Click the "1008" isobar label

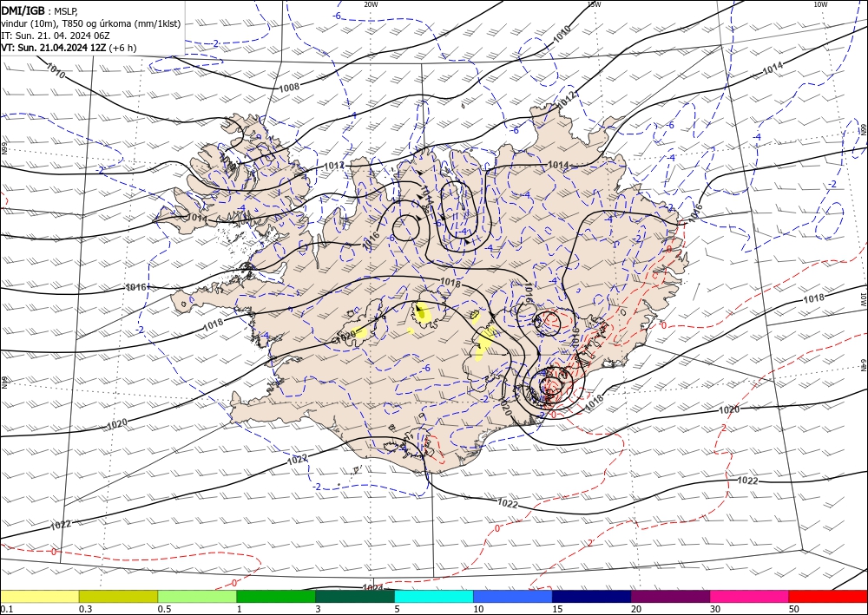click(289, 87)
